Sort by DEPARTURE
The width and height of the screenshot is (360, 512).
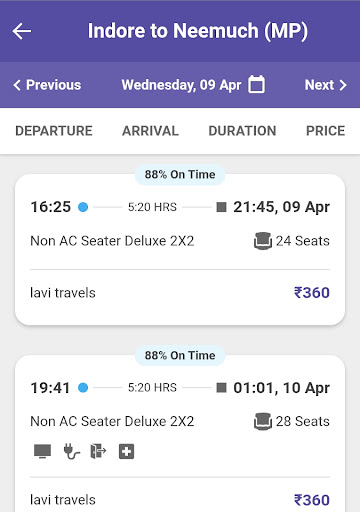(x=54, y=131)
